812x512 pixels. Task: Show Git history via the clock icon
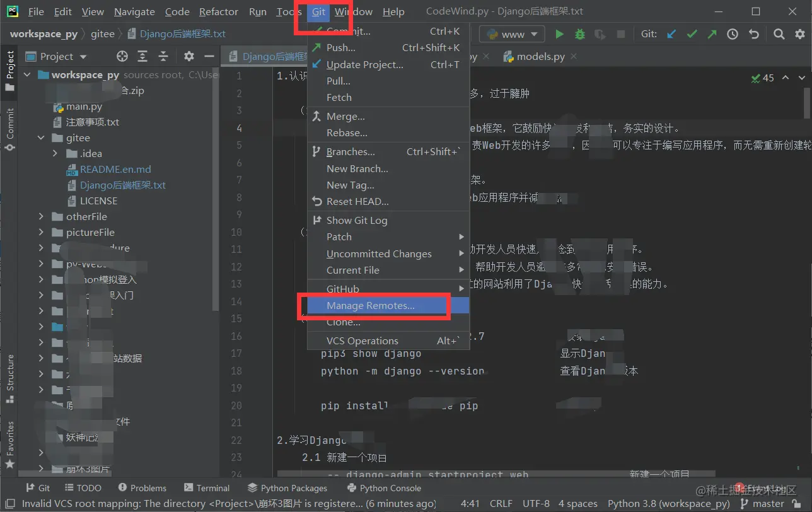tap(733, 34)
